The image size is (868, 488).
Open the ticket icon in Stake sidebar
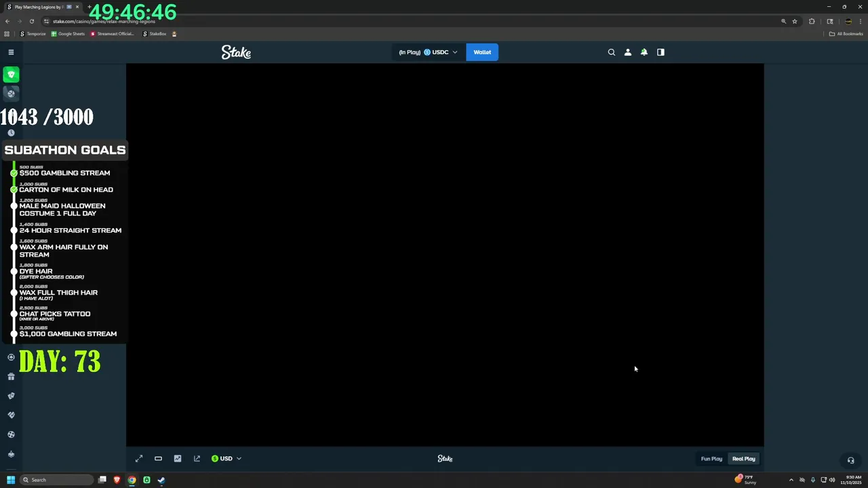point(11,396)
